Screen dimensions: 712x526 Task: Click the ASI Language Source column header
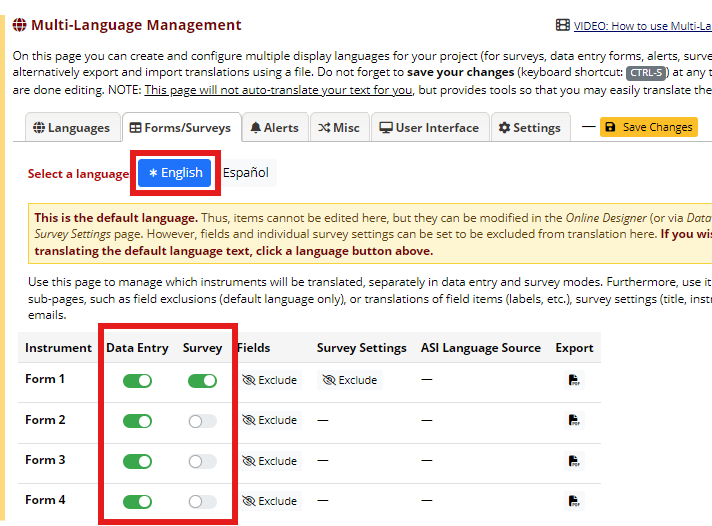[x=480, y=348]
